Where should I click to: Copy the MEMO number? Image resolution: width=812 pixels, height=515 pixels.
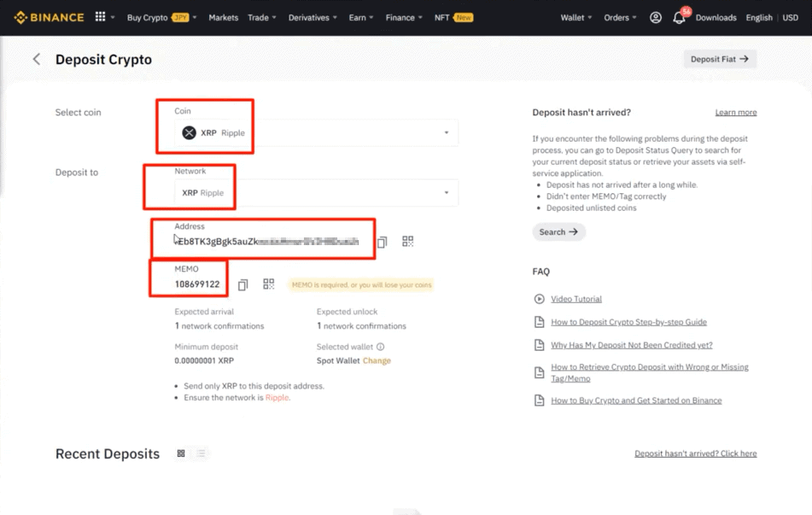pos(242,284)
